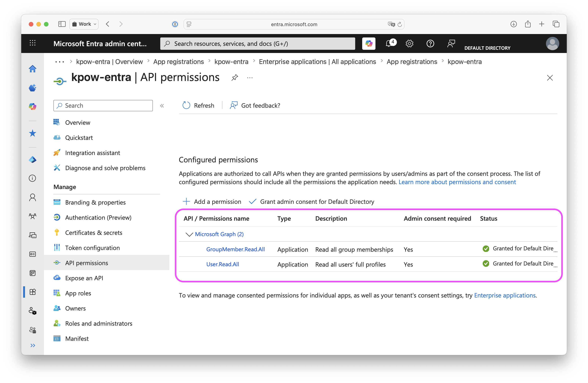
Task: Open Integration assistant
Action: click(x=92, y=153)
